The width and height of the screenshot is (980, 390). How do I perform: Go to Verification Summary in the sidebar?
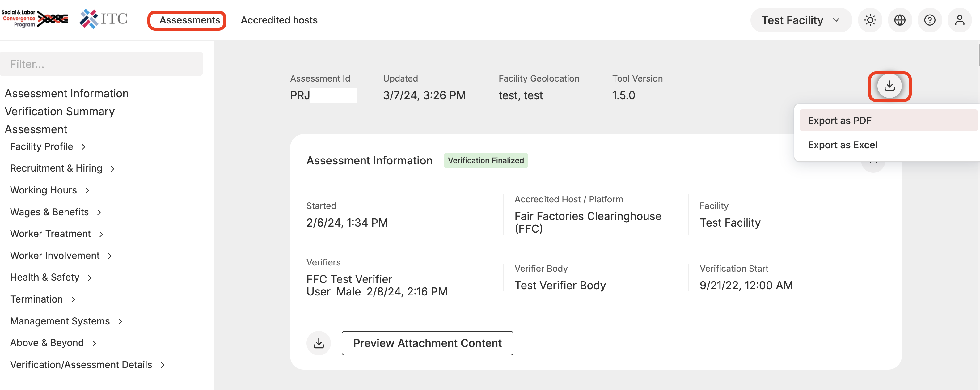pos(59,112)
